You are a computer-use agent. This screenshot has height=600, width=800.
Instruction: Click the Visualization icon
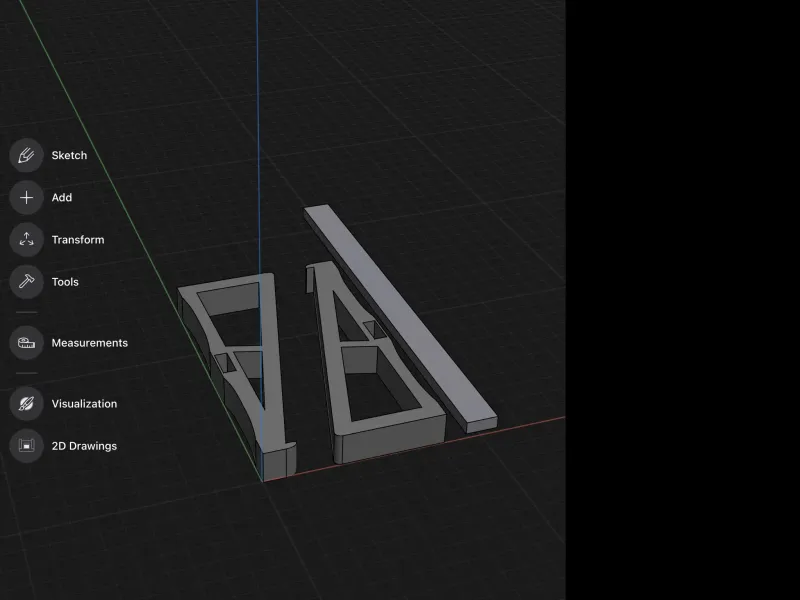27,404
